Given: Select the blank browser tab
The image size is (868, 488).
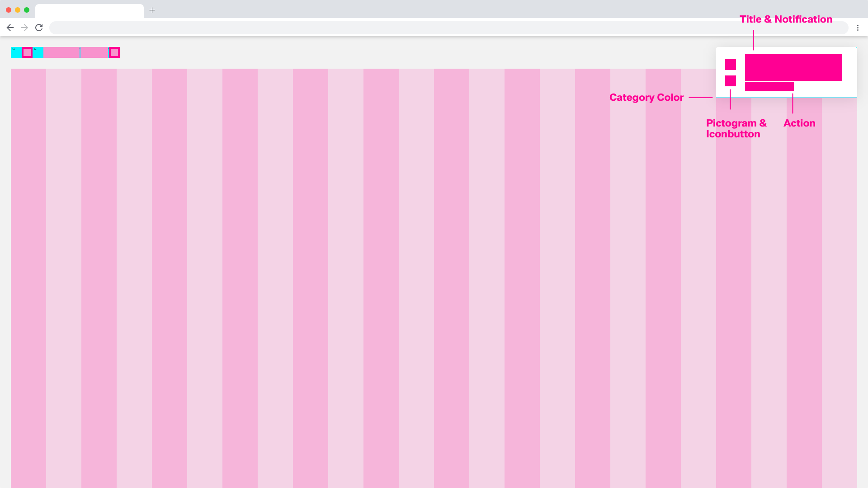Looking at the screenshot, I should pyautogui.click(x=89, y=11).
